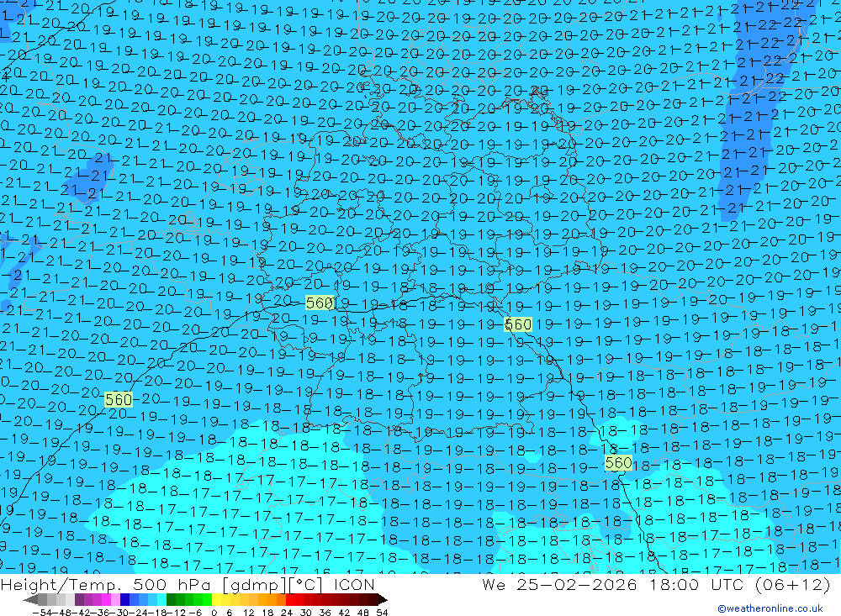
Task: Click the gray left arrow of the legend
Action: [x=30, y=599]
